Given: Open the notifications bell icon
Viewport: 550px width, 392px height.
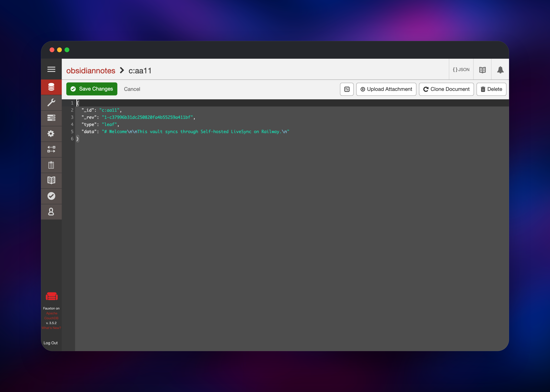Looking at the screenshot, I should point(500,70).
